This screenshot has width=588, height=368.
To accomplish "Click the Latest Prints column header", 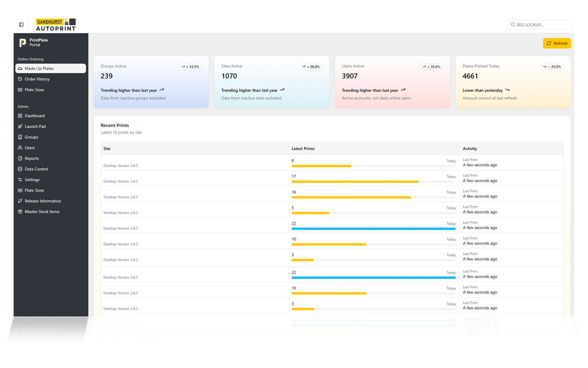I will 303,149.
